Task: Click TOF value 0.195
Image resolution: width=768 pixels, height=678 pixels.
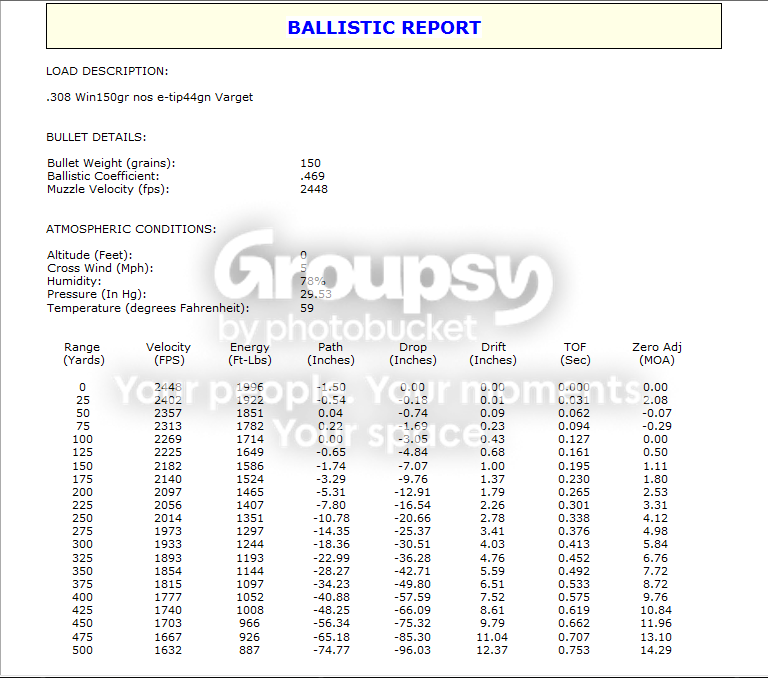Action: pyautogui.click(x=574, y=466)
